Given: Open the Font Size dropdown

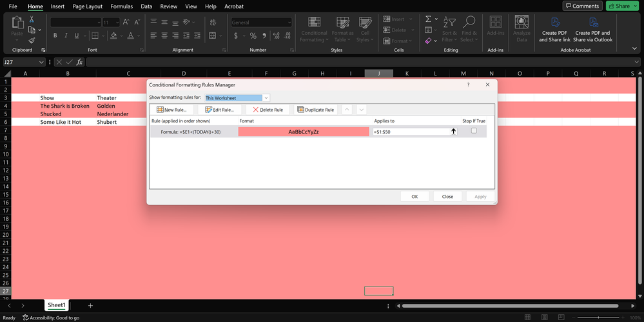Looking at the screenshot, I should (117, 22).
